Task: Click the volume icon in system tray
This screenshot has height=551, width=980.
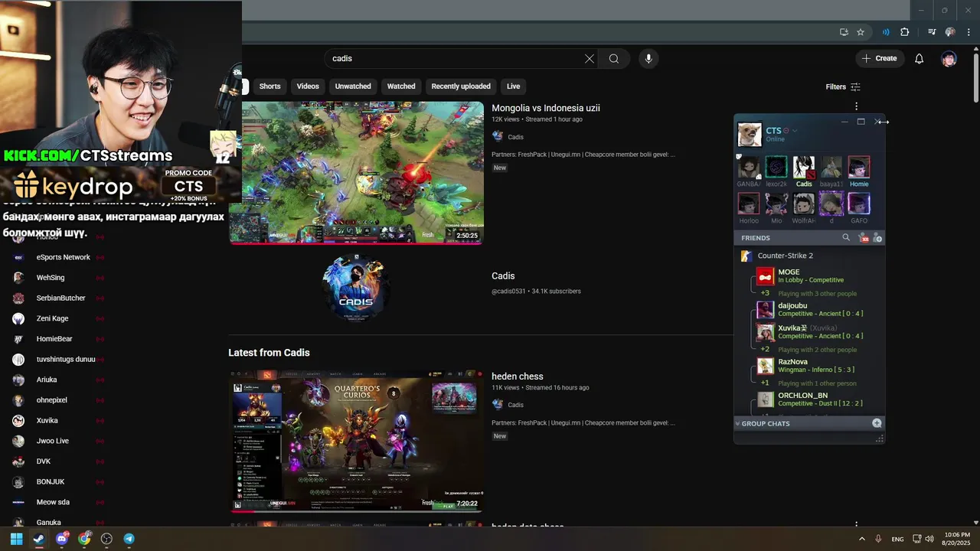Action: (929, 539)
